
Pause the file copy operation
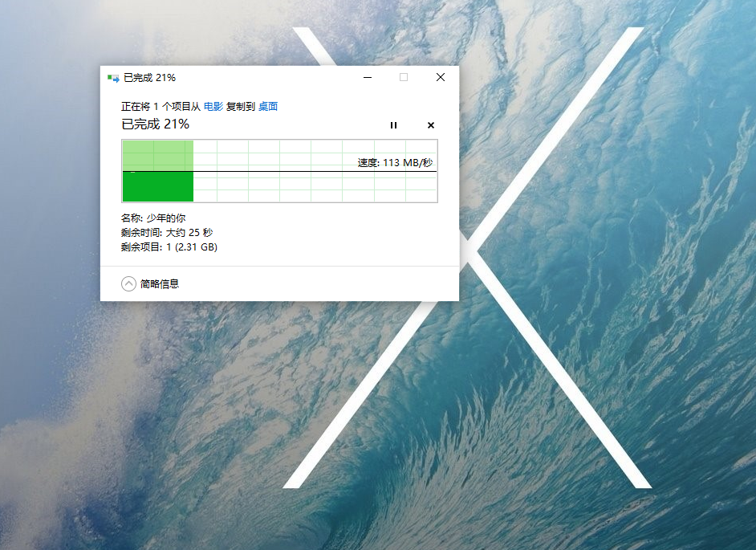(393, 125)
